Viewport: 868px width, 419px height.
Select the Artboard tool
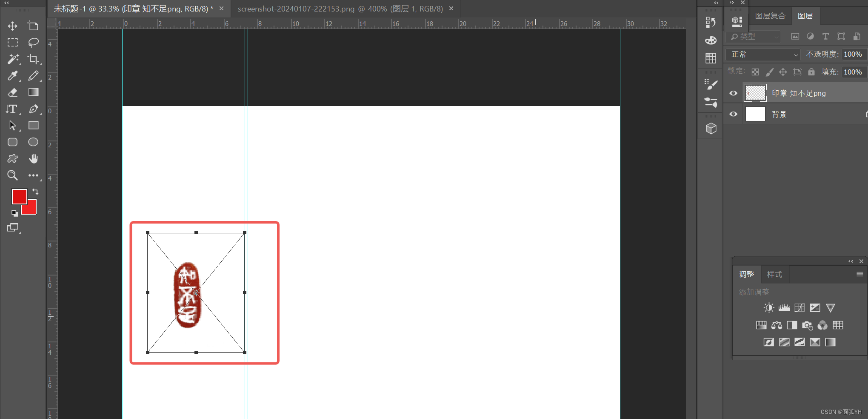point(33,26)
